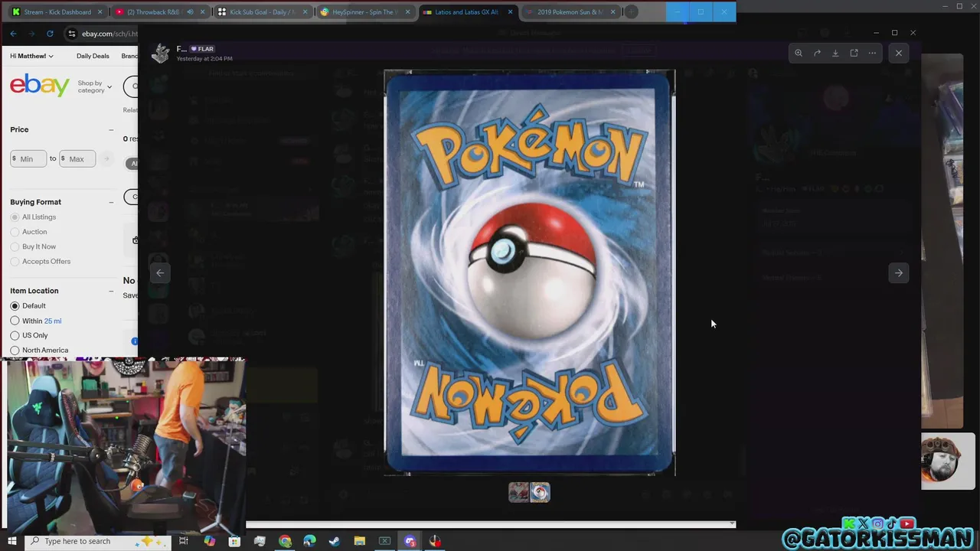Click the Min price input field
Viewport: 980px width, 551px height.
(x=28, y=158)
